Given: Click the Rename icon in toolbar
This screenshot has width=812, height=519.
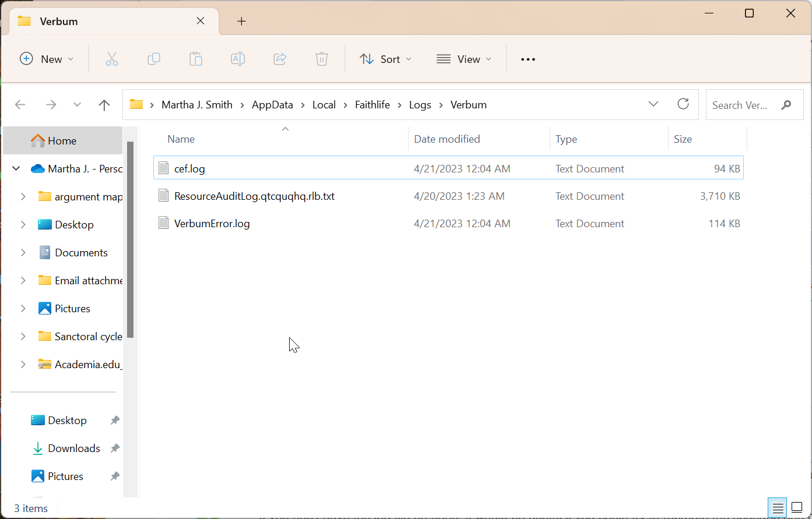Looking at the screenshot, I should click(x=238, y=59).
